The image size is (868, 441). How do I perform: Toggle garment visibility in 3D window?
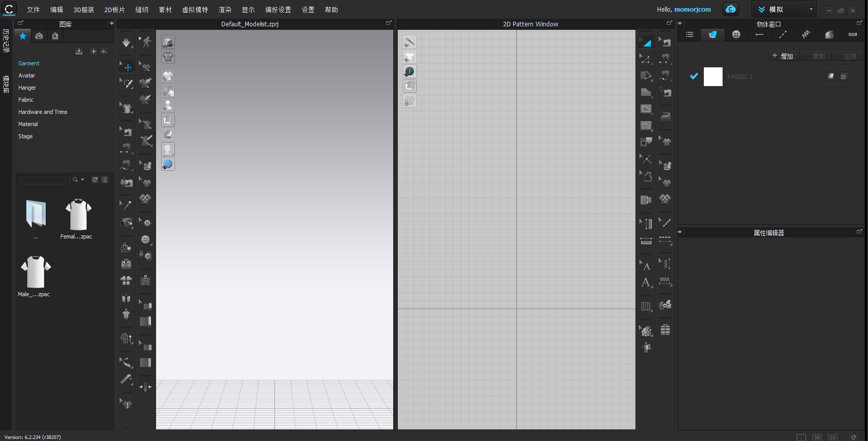point(168,76)
